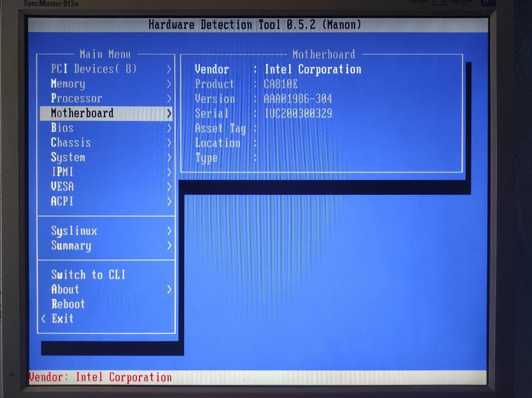The height and width of the screenshot is (398, 532).
Task: Open the VESA menu entry
Action: coord(62,187)
